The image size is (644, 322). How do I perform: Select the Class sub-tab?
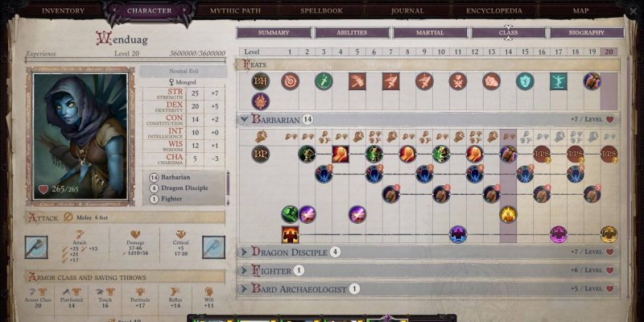point(509,32)
